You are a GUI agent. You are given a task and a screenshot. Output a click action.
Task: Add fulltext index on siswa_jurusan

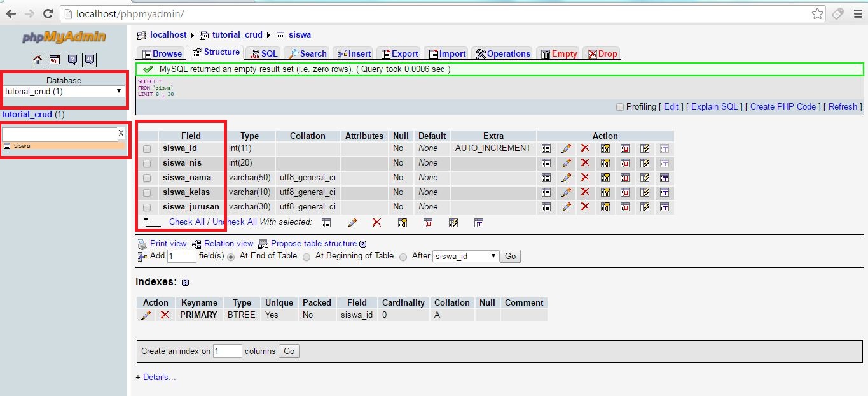click(x=664, y=207)
